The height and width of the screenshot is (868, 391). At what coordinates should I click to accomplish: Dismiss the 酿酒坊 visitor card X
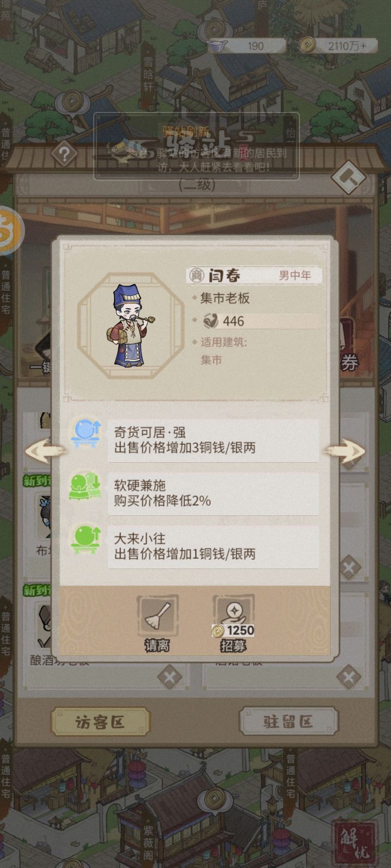[x=169, y=676]
